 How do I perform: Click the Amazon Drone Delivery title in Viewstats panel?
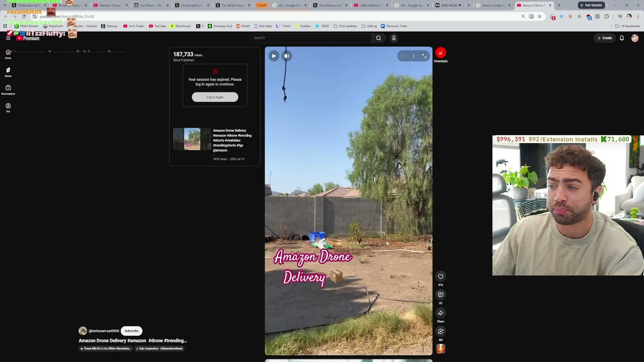point(232,140)
